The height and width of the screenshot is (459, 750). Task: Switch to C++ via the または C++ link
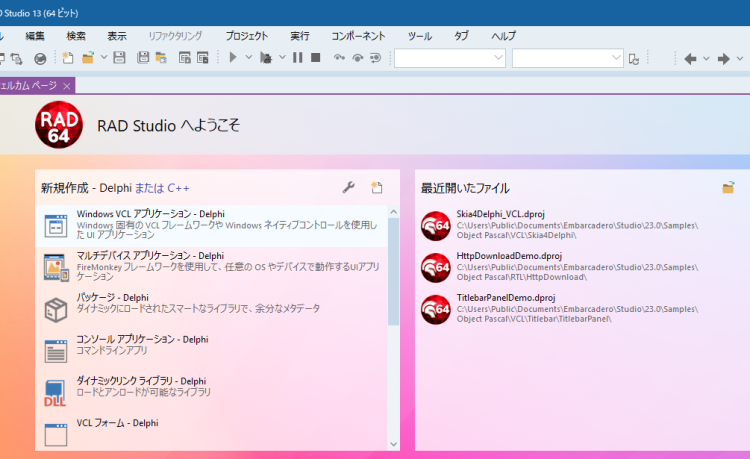coord(162,188)
